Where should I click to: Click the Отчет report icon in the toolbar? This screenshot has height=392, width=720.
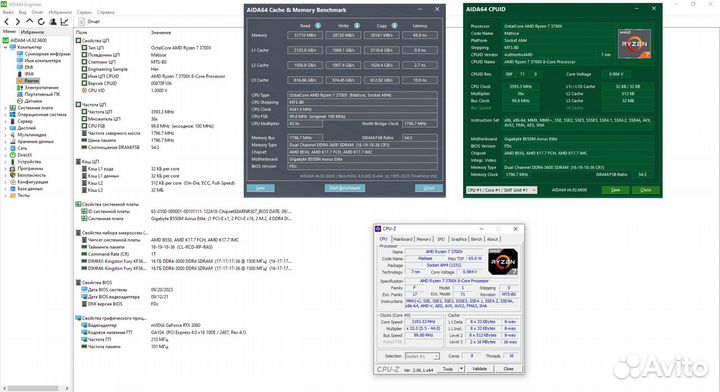(x=82, y=22)
